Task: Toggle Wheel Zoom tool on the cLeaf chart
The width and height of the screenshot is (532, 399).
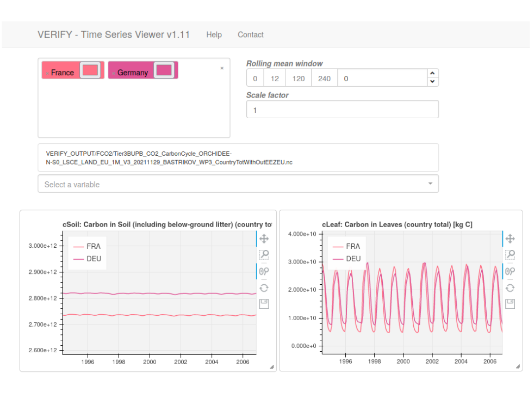Action: 510,271
